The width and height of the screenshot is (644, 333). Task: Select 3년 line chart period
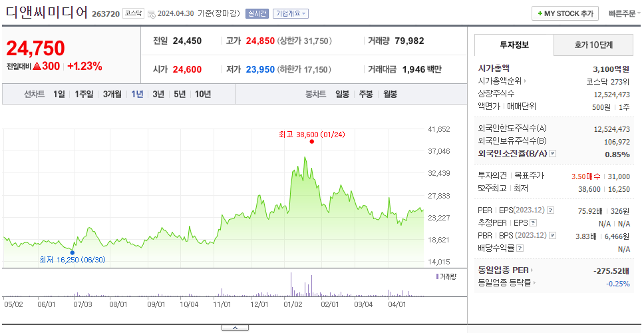(x=158, y=94)
